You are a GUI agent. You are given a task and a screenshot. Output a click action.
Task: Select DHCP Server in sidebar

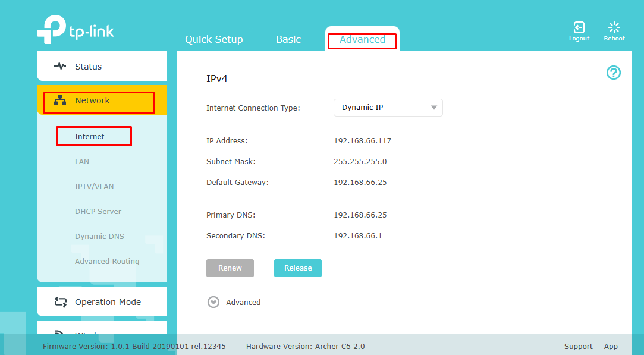pyautogui.click(x=98, y=212)
